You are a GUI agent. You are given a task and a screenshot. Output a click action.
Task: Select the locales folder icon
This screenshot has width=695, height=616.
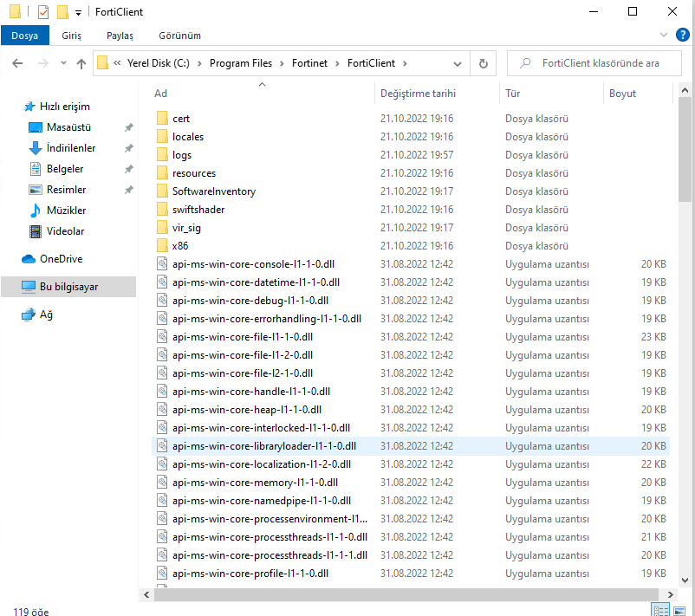(x=162, y=137)
